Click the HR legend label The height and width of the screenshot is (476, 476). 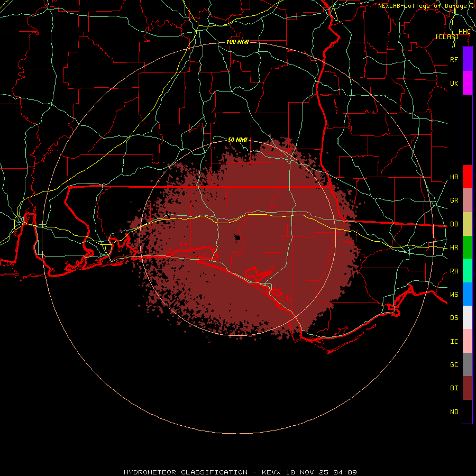pyautogui.click(x=454, y=248)
